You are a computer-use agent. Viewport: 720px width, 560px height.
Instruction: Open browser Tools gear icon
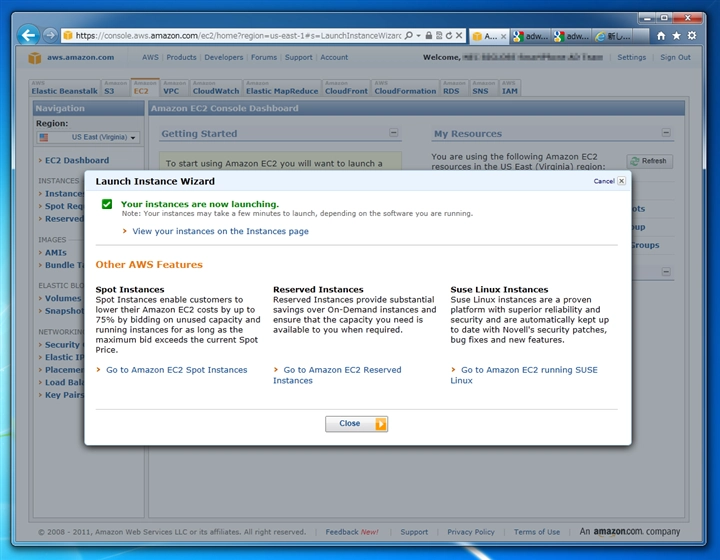(x=692, y=35)
